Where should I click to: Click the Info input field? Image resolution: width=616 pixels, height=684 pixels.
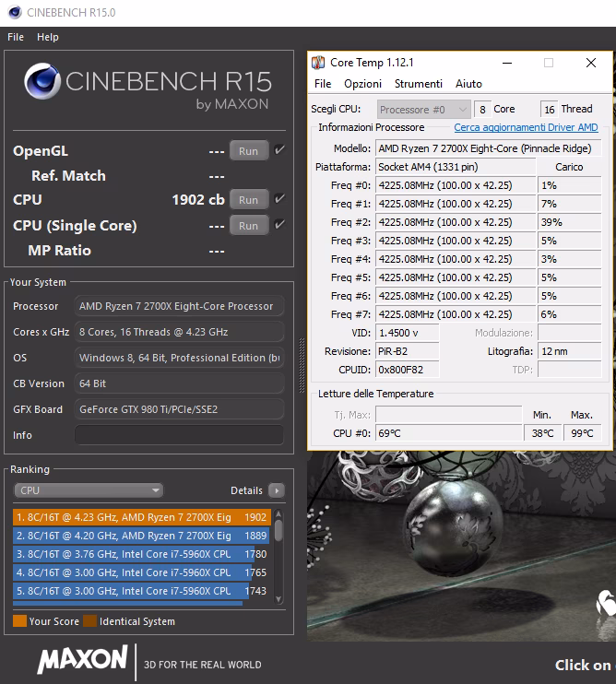click(x=179, y=435)
